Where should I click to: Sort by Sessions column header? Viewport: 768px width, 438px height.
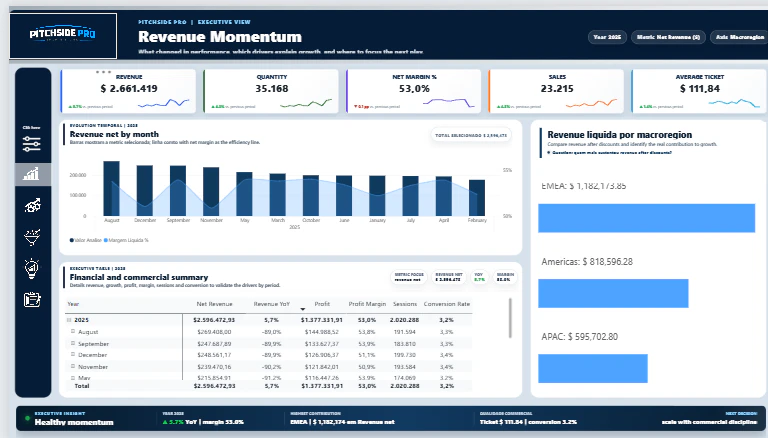[x=405, y=304]
